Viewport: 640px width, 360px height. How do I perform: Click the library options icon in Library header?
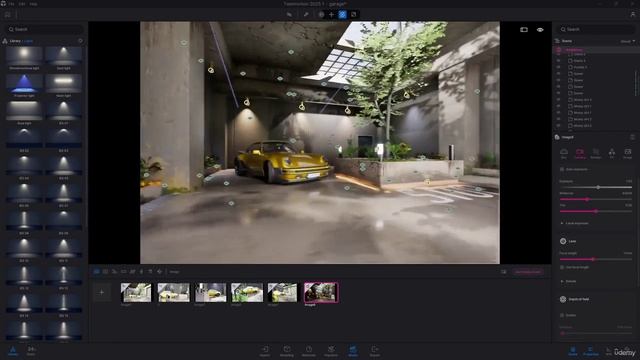click(x=80, y=41)
